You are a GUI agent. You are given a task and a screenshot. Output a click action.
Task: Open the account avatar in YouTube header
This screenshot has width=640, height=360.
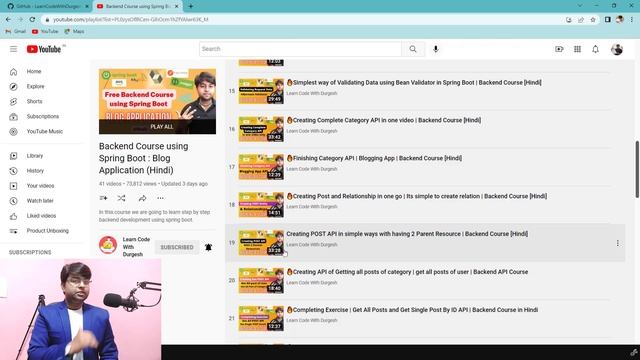(617, 49)
